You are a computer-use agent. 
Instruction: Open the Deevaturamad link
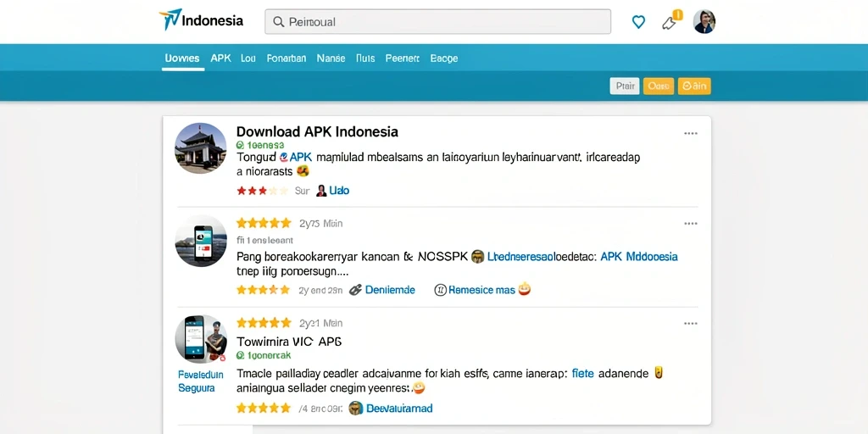click(x=399, y=409)
